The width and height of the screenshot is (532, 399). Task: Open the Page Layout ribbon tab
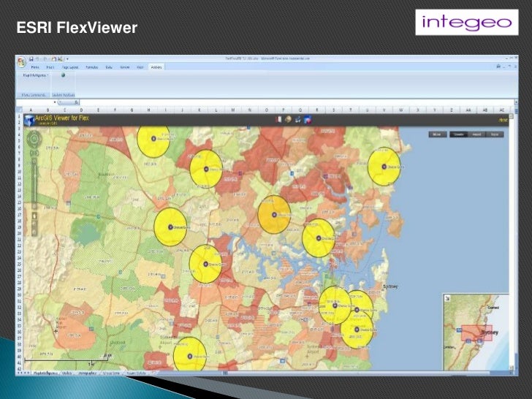70,67
